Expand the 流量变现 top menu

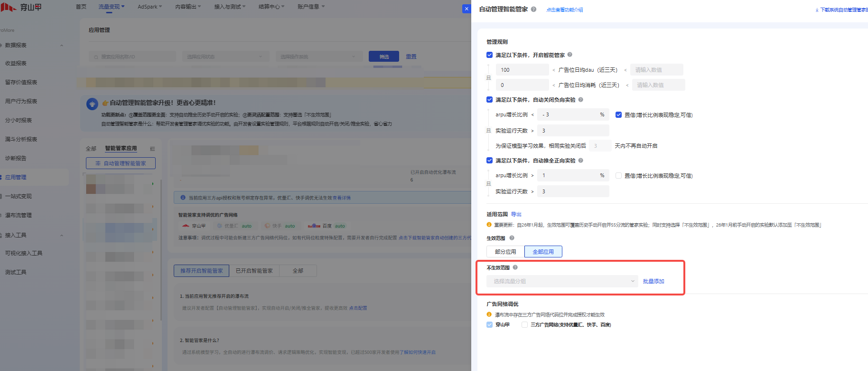(111, 7)
